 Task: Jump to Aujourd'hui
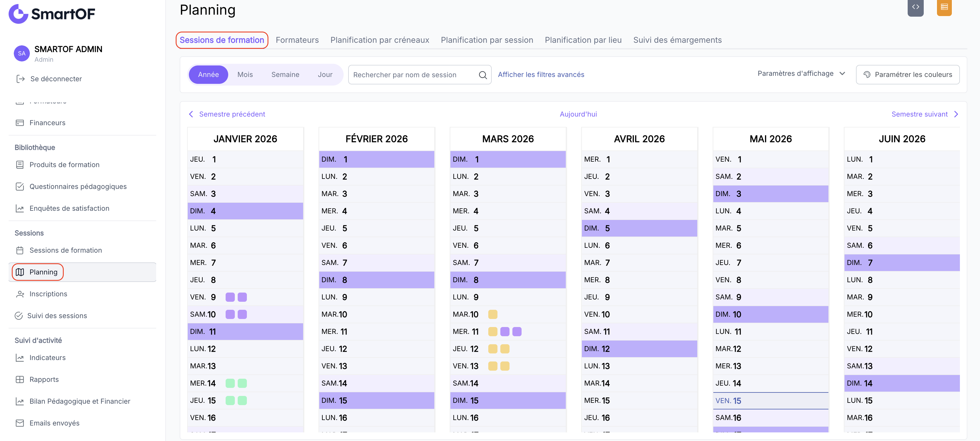pyautogui.click(x=578, y=114)
